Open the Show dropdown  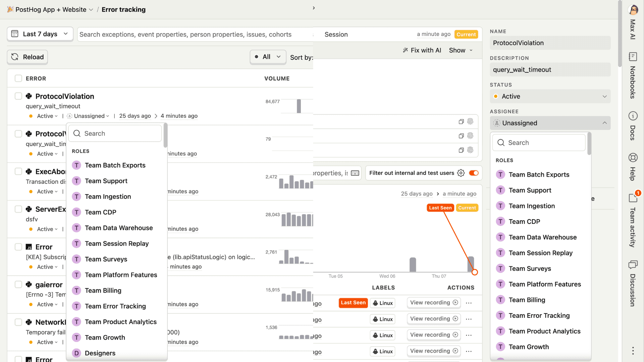coord(461,50)
